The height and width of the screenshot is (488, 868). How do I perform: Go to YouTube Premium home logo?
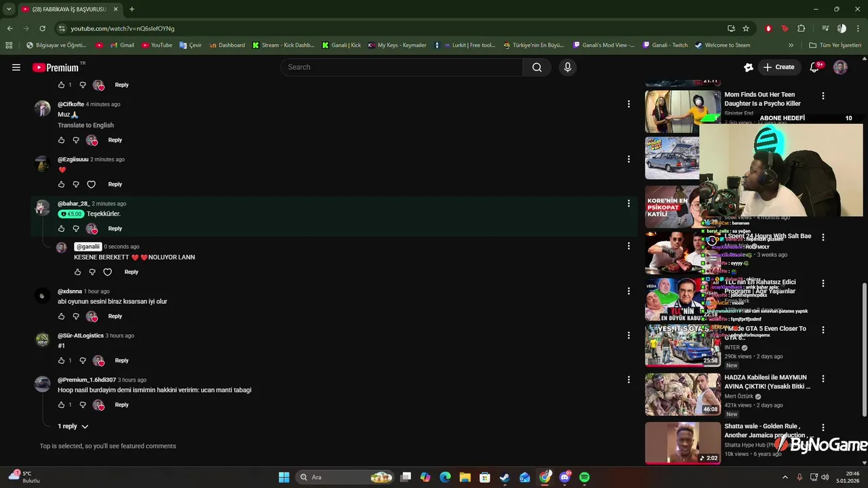56,67
